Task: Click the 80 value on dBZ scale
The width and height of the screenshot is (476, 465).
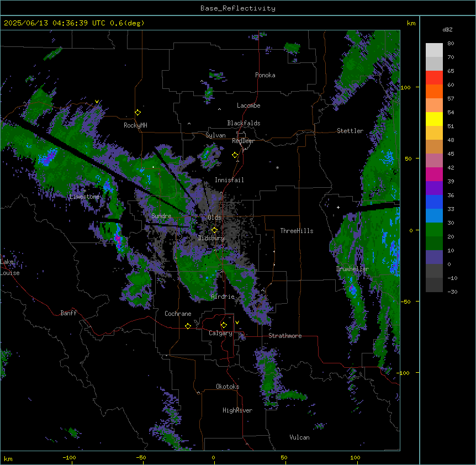Action: [451, 44]
